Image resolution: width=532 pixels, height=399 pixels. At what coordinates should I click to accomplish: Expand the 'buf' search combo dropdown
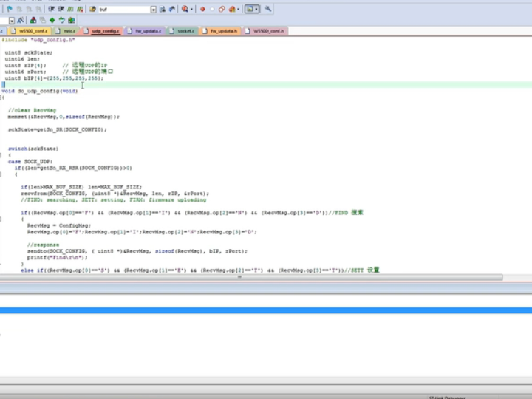(153, 10)
